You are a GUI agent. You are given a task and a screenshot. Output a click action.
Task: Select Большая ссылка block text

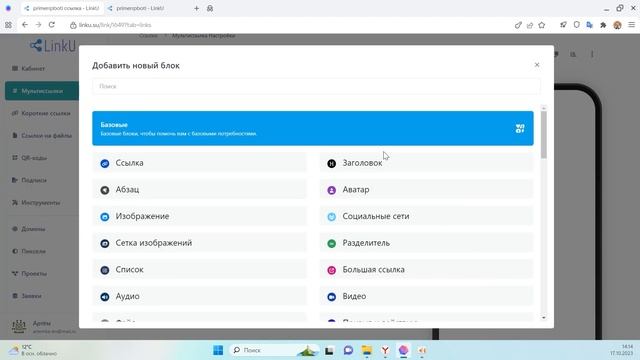[373, 269]
